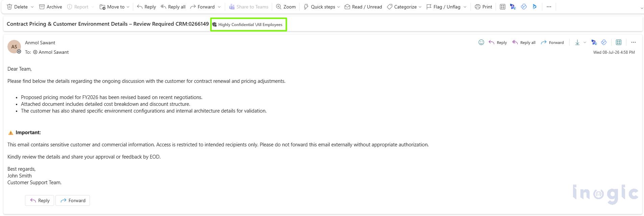This screenshot has height=216, width=644.
Task: Click the text 'Dear Team,'
Action: (20, 69)
